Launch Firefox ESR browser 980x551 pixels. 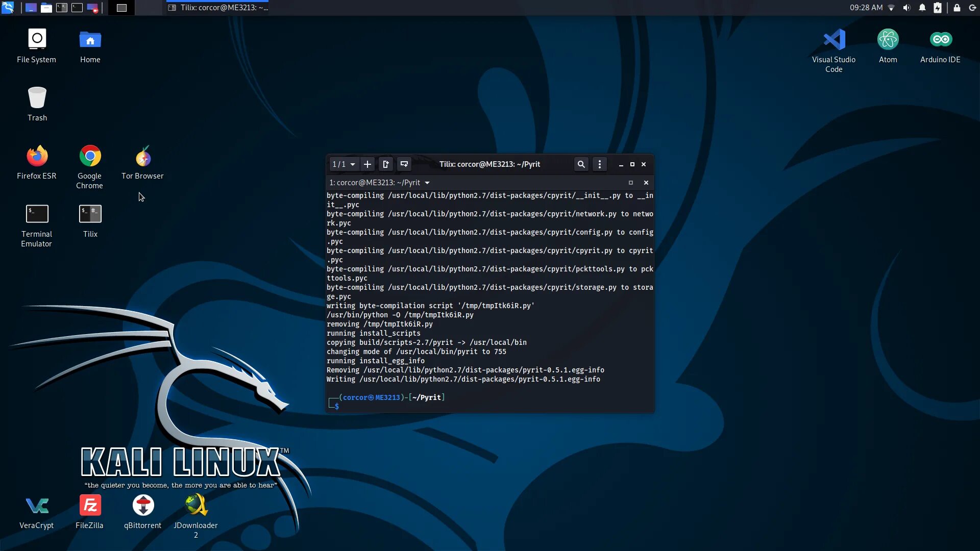(x=36, y=156)
